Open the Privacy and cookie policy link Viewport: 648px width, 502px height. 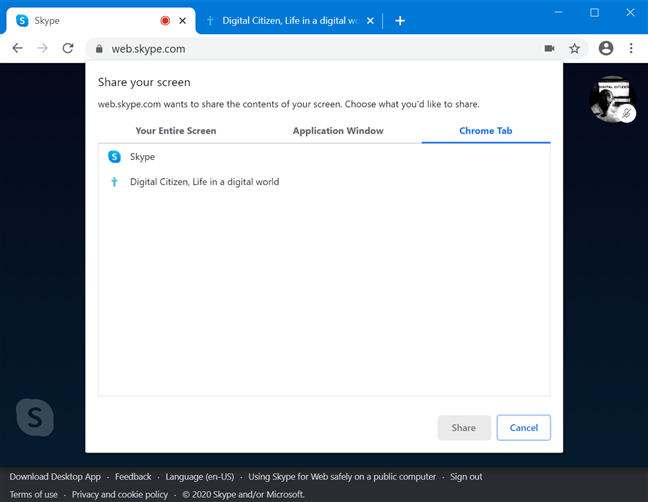tap(120, 495)
